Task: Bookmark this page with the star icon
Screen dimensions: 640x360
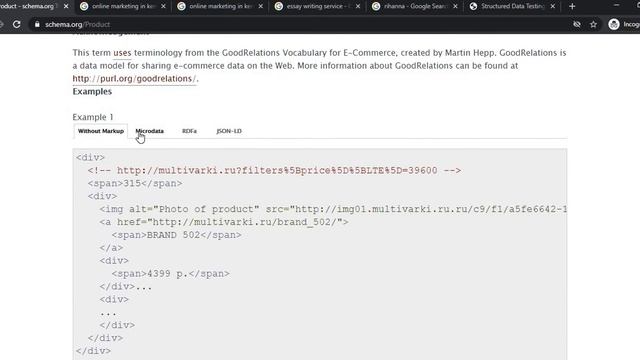Action: pos(593,24)
